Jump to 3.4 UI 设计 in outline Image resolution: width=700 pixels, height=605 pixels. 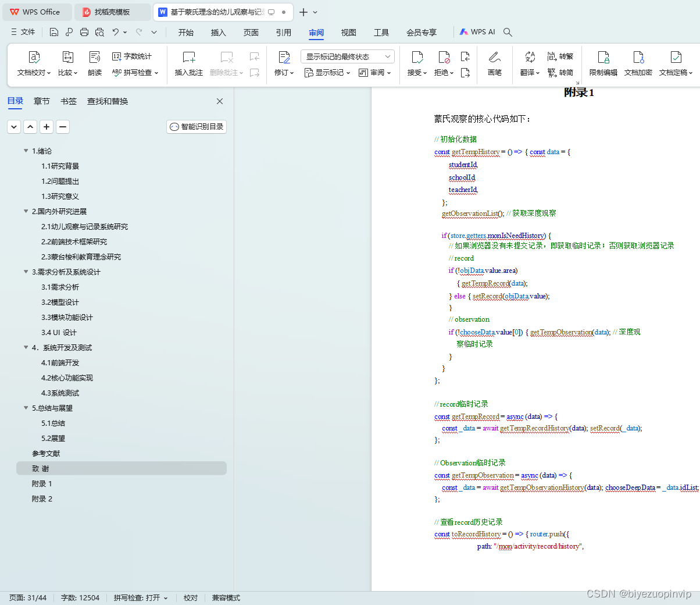click(59, 332)
